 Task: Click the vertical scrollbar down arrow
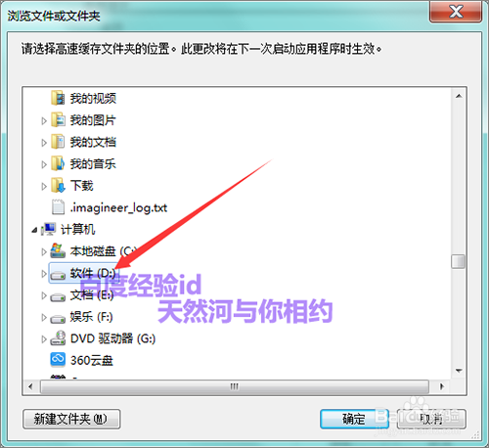tap(459, 371)
